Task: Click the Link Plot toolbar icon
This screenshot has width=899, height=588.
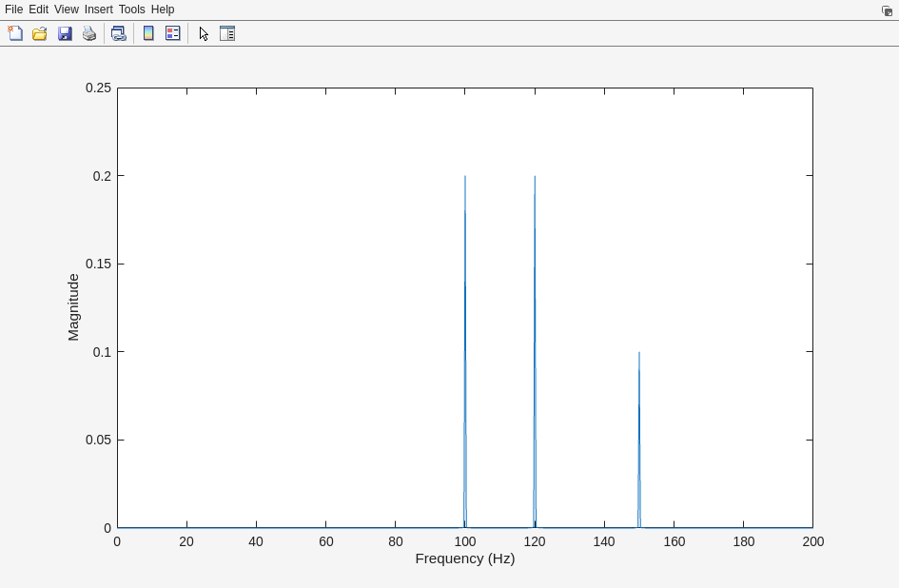Action: point(118,33)
